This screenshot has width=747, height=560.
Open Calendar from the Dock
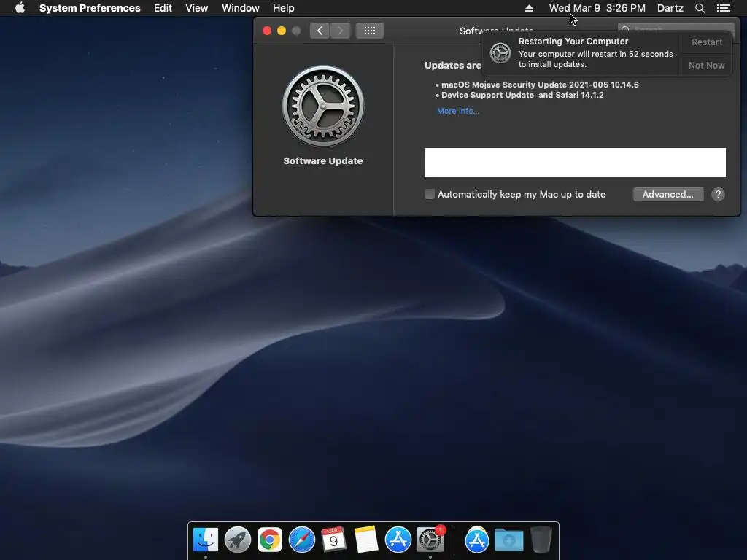(x=333, y=540)
